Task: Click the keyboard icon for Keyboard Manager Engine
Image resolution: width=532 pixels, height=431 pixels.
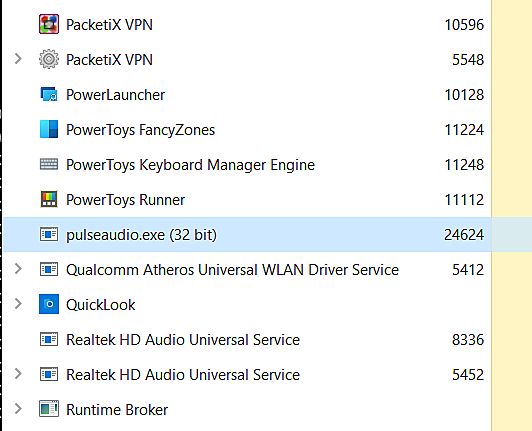Action: tap(49, 165)
